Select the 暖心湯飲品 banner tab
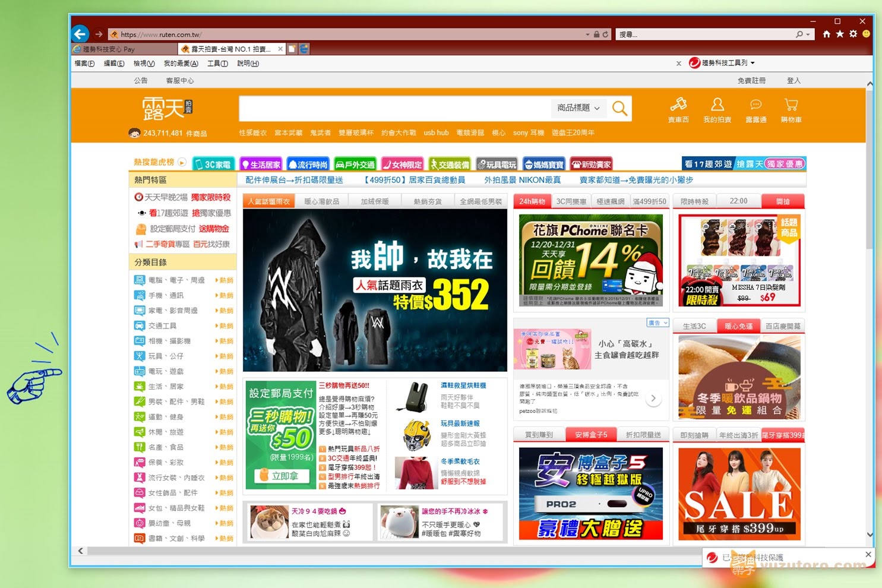 click(x=321, y=201)
